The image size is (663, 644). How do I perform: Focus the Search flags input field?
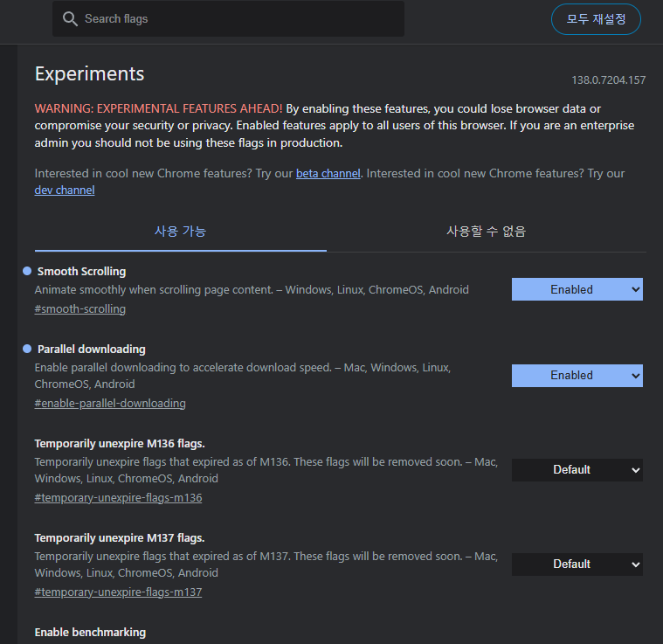[x=228, y=19]
